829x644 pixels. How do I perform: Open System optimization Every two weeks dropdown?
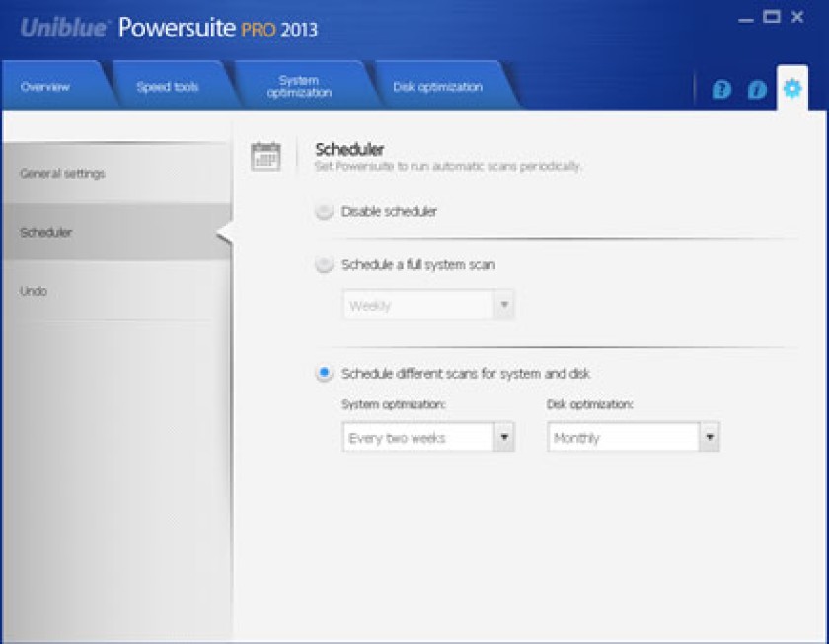click(x=428, y=437)
